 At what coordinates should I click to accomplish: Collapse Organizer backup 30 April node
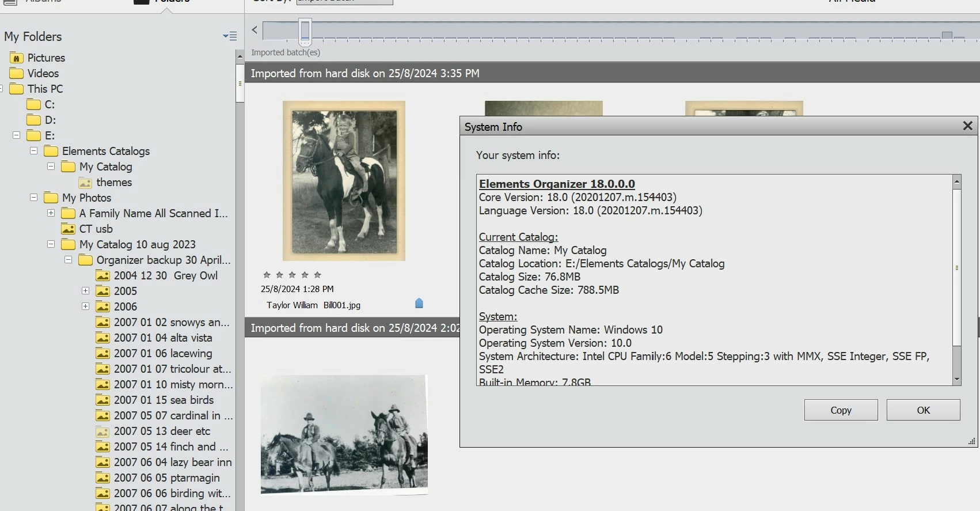pyautogui.click(x=68, y=259)
